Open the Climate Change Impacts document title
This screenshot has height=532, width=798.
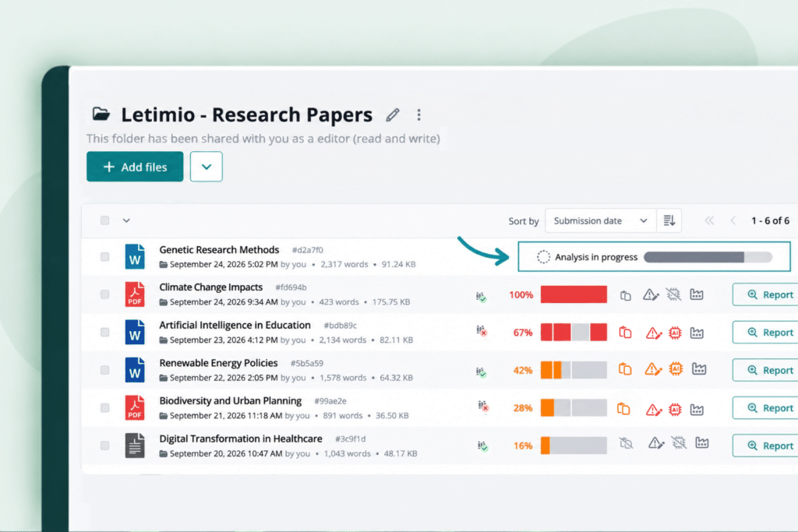click(x=210, y=287)
